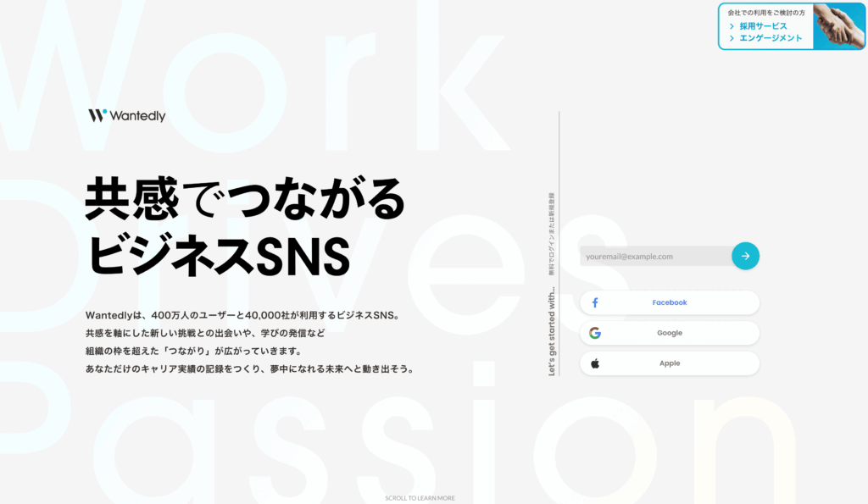This screenshot has height=504, width=868.
Task: Click the line starting Wantedlyは、400万人
Action: (x=242, y=315)
